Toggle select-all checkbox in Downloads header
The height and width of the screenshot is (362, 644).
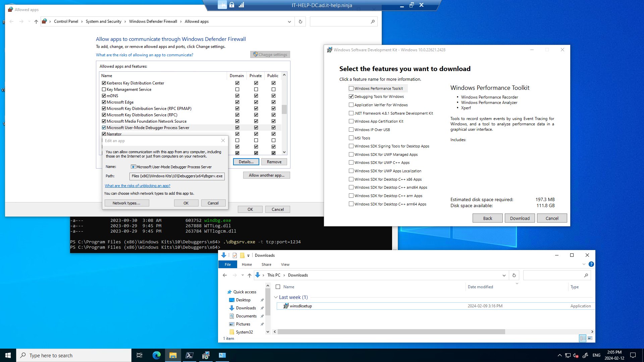click(x=278, y=287)
